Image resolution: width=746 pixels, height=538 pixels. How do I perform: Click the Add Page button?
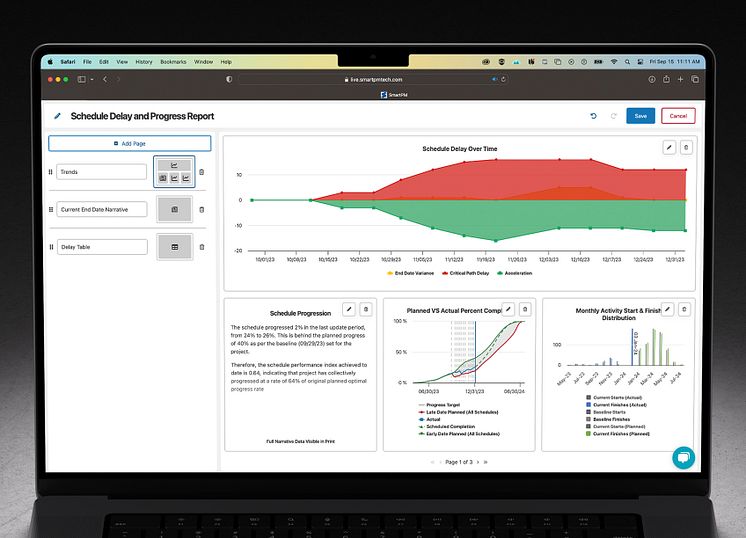click(129, 144)
